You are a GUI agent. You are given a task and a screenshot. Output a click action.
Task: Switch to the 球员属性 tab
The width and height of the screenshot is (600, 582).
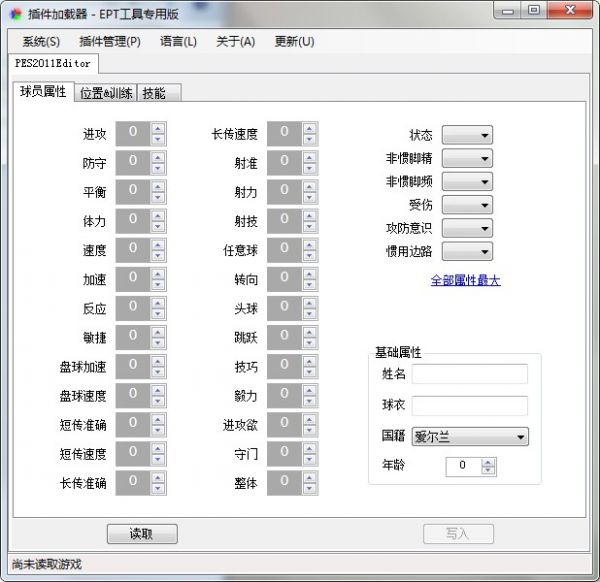click(x=43, y=91)
